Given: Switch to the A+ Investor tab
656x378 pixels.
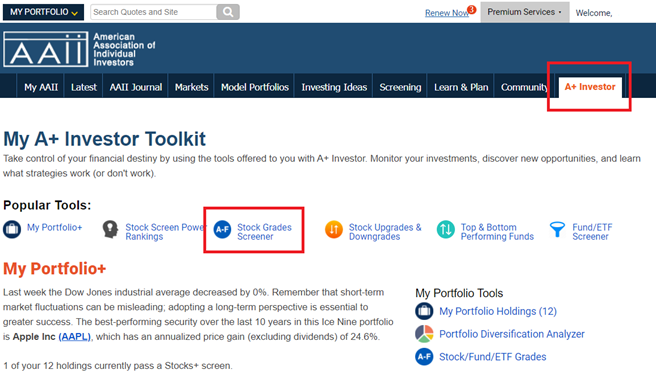Looking at the screenshot, I should tap(590, 87).
